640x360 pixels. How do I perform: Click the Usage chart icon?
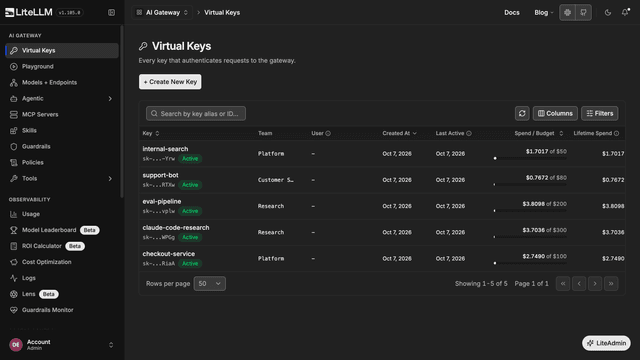[13, 214]
